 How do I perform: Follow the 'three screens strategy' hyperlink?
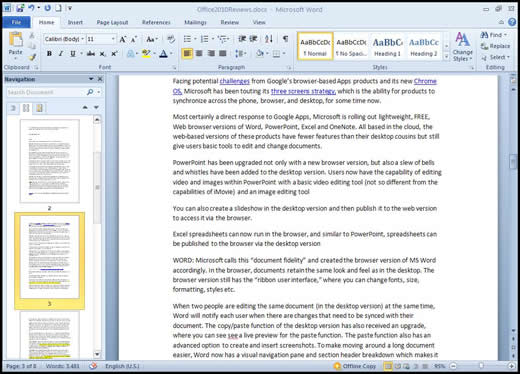(303, 91)
